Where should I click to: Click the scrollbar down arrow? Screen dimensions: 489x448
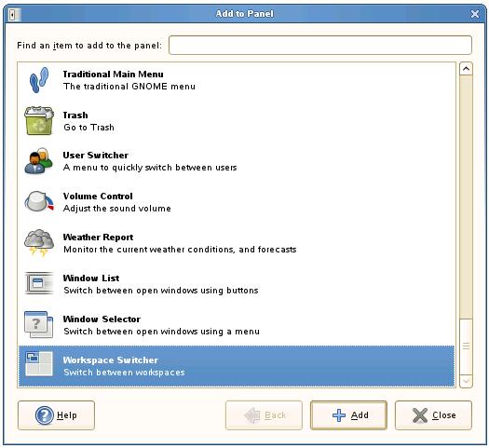pyautogui.click(x=467, y=381)
